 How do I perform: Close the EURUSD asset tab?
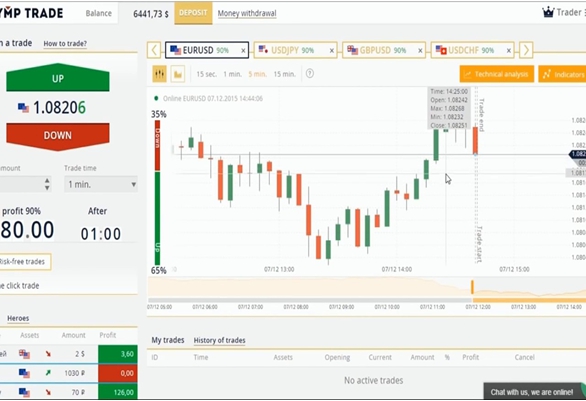tap(243, 50)
